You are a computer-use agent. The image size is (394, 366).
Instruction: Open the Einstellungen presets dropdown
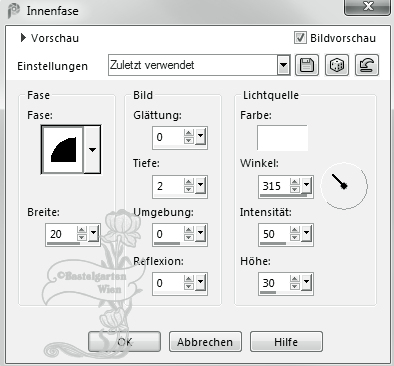(283, 65)
